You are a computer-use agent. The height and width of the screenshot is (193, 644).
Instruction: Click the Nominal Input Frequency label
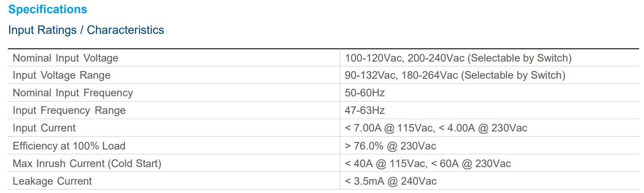(x=73, y=93)
